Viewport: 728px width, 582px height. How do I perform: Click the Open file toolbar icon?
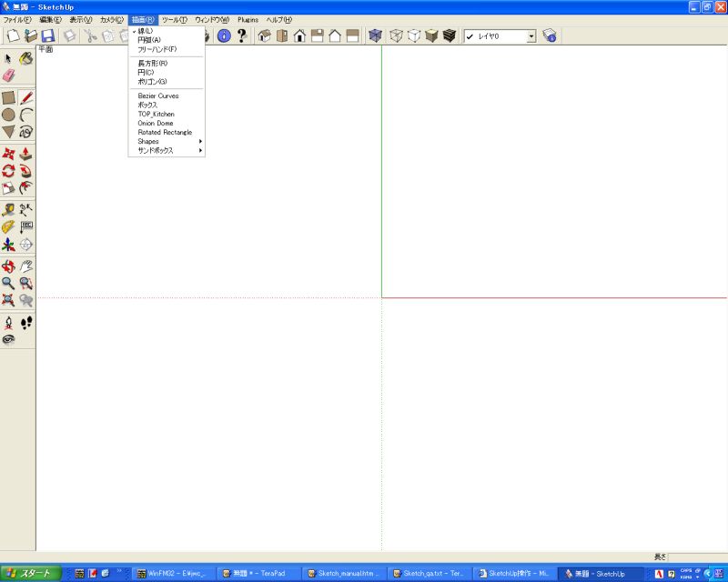coord(31,35)
